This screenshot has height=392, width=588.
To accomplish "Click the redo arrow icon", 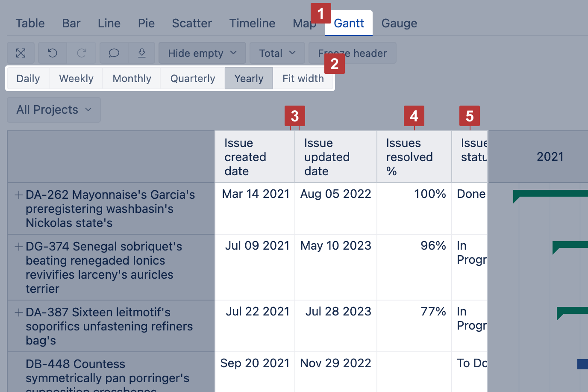I will pyautogui.click(x=82, y=53).
